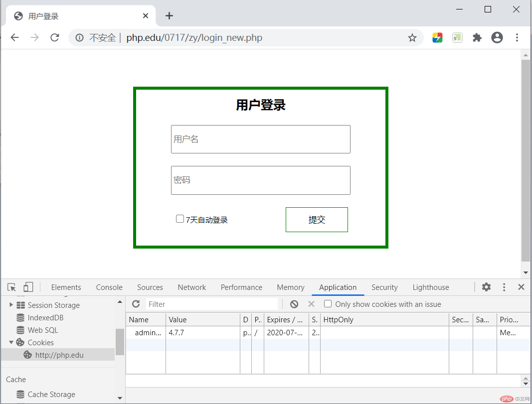This screenshot has width=532, height=404.
Task: Open the Extensions puzzle menu
Action: pyautogui.click(x=477, y=38)
